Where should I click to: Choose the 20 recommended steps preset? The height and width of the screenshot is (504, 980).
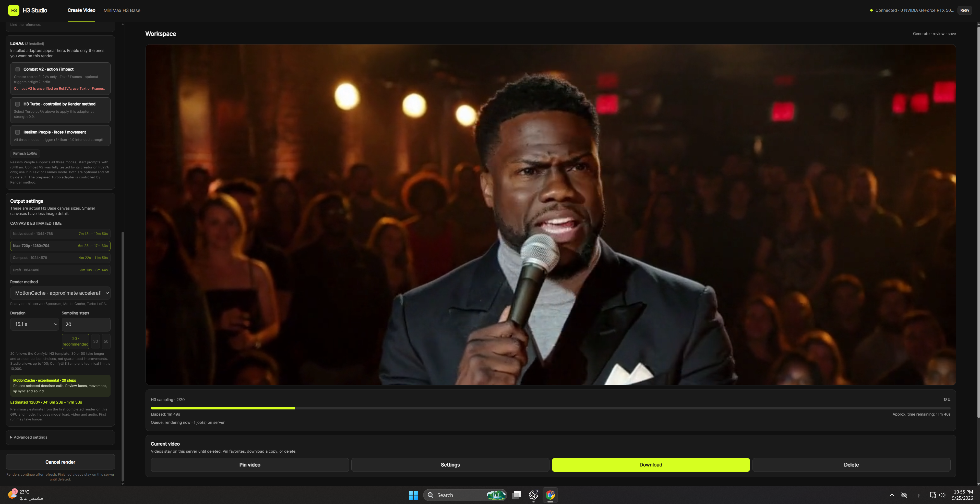point(75,341)
